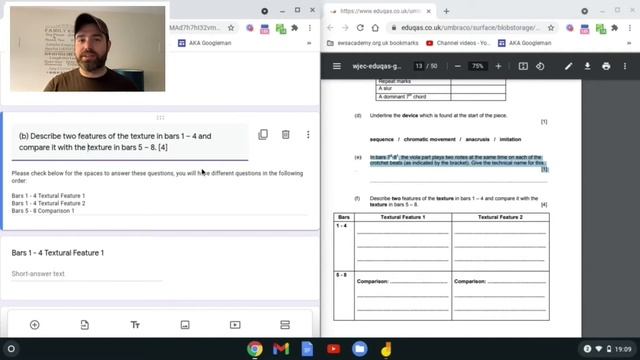
Task: Duplicate the question using the copy icon
Action: point(263,134)
